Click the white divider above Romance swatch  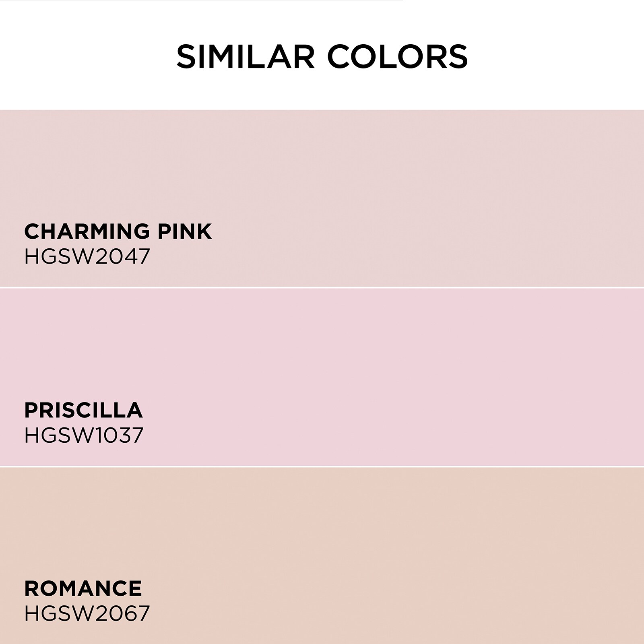click(322, 467)
